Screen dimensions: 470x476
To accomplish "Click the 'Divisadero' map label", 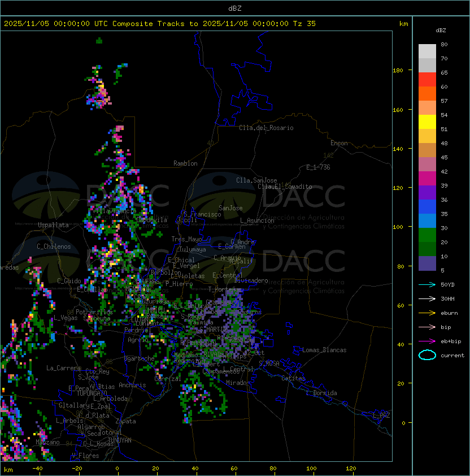I will [x=251, y=280].
